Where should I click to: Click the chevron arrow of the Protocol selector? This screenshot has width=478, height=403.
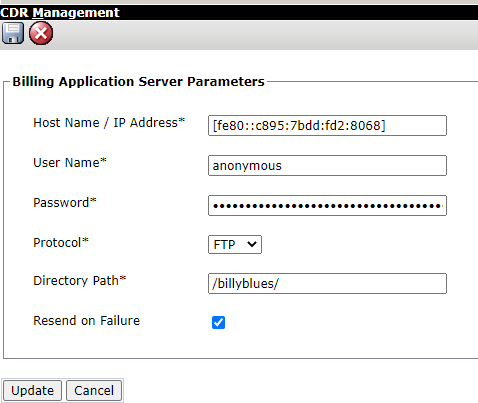(x=252, y=244)
